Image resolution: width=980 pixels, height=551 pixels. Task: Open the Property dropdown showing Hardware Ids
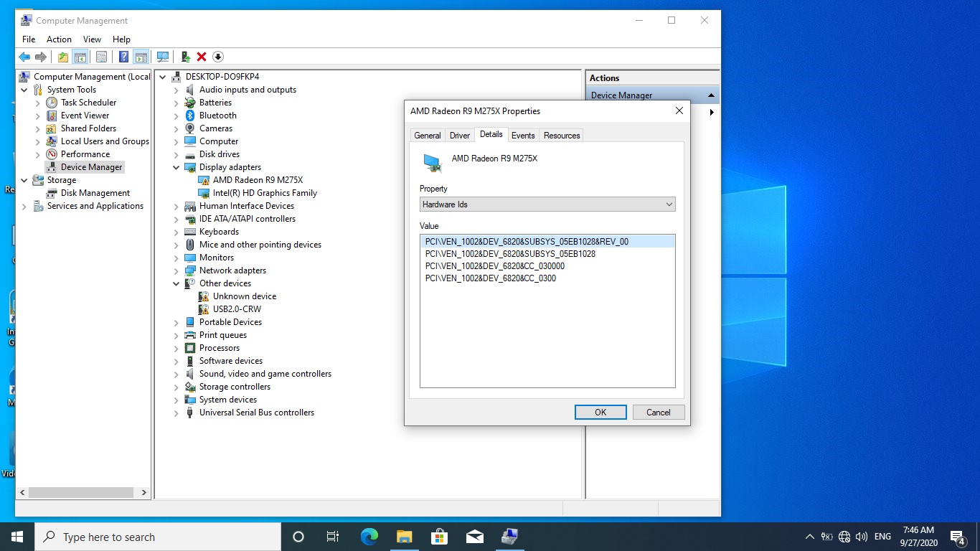[547, 204]
